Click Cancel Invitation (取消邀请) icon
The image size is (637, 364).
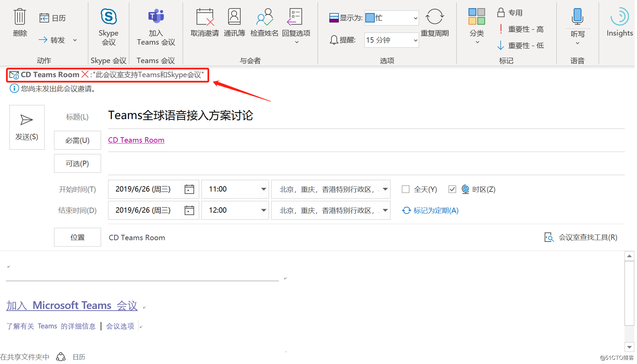click(x=205, y=17)
